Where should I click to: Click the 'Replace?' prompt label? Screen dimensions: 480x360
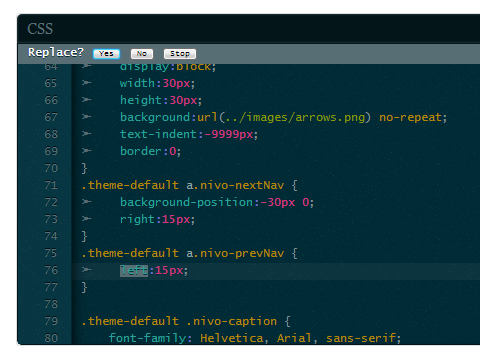(x=56, y=53)
